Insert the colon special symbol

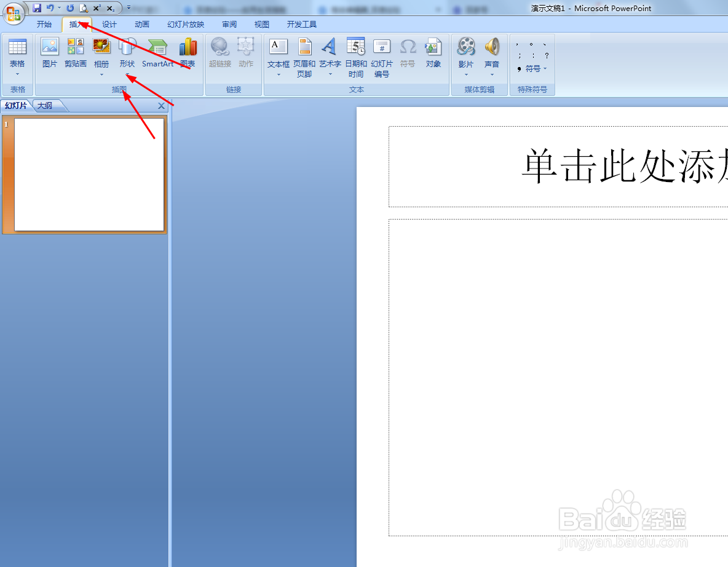[x=533, y=55]
